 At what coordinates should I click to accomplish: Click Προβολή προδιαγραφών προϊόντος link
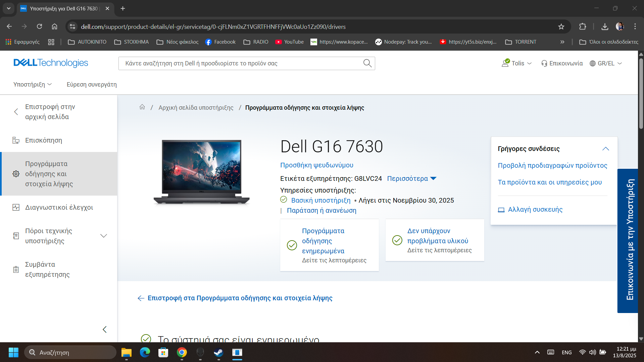coord(552,165)
